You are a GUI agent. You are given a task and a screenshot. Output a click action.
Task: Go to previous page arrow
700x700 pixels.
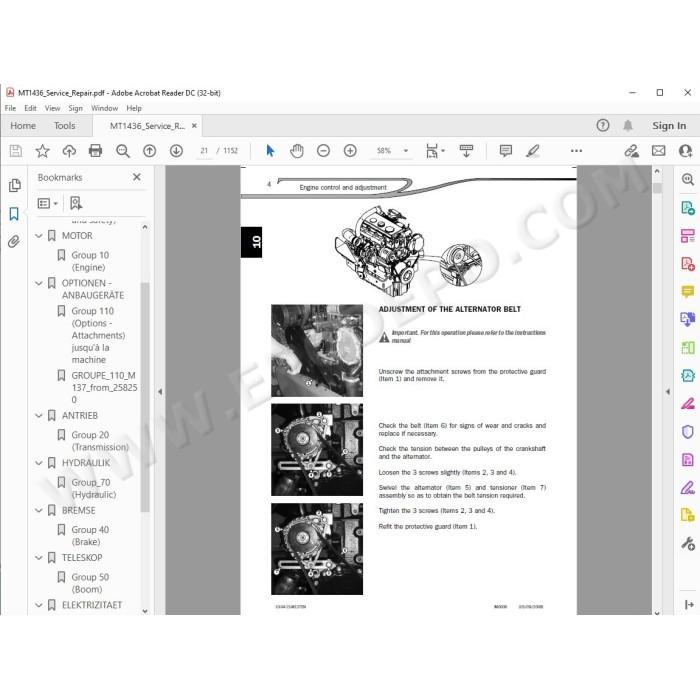coord(150,151)
